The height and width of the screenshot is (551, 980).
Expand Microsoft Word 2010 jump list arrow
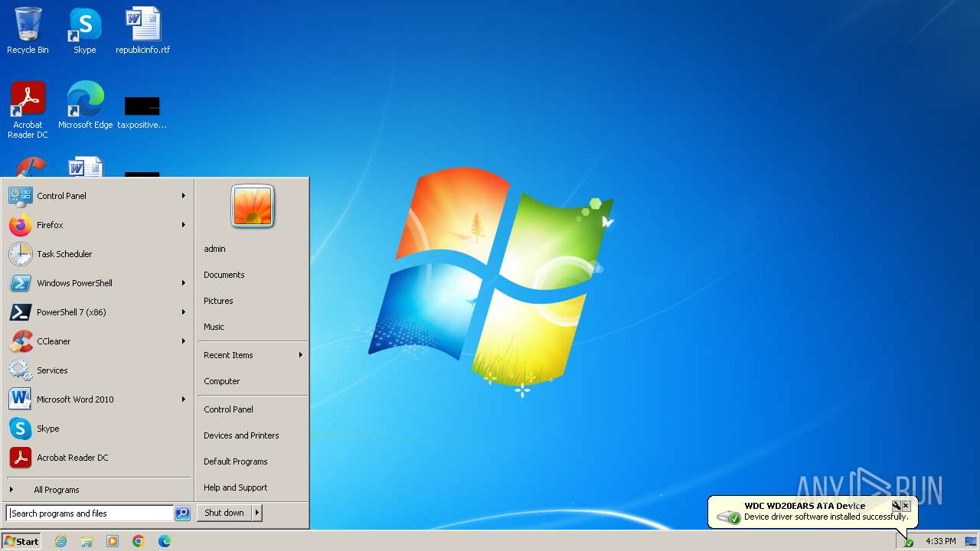coord(184,399)
